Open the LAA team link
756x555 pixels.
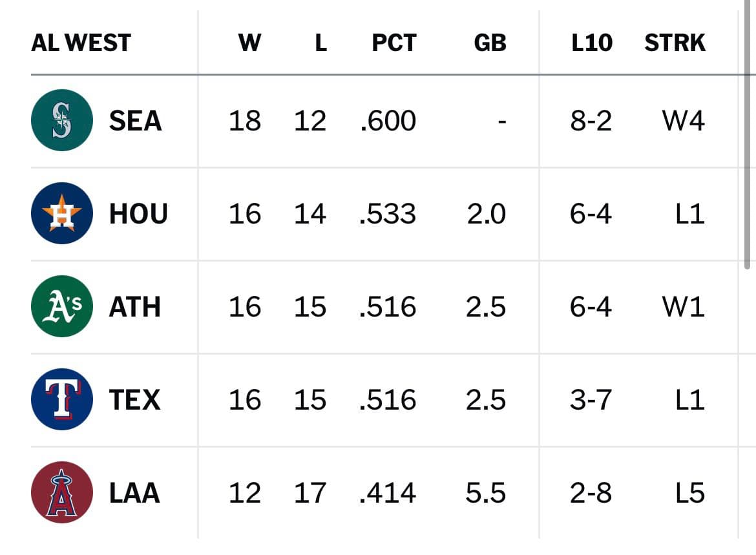(x=134, y=493)
